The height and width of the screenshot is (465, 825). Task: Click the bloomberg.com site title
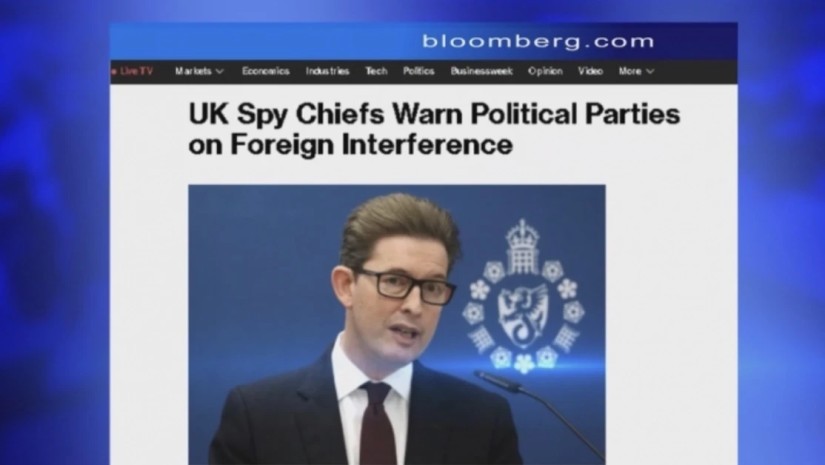(x=538, y=41)
